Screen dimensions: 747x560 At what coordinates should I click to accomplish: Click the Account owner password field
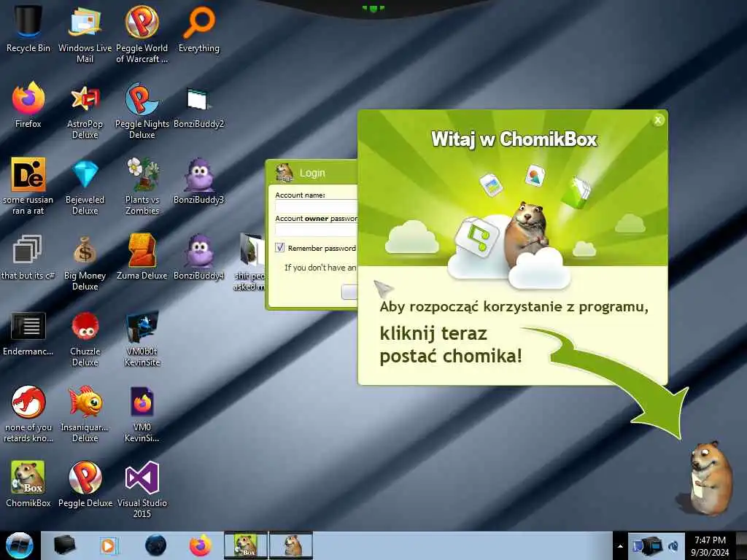click(317, 230)
